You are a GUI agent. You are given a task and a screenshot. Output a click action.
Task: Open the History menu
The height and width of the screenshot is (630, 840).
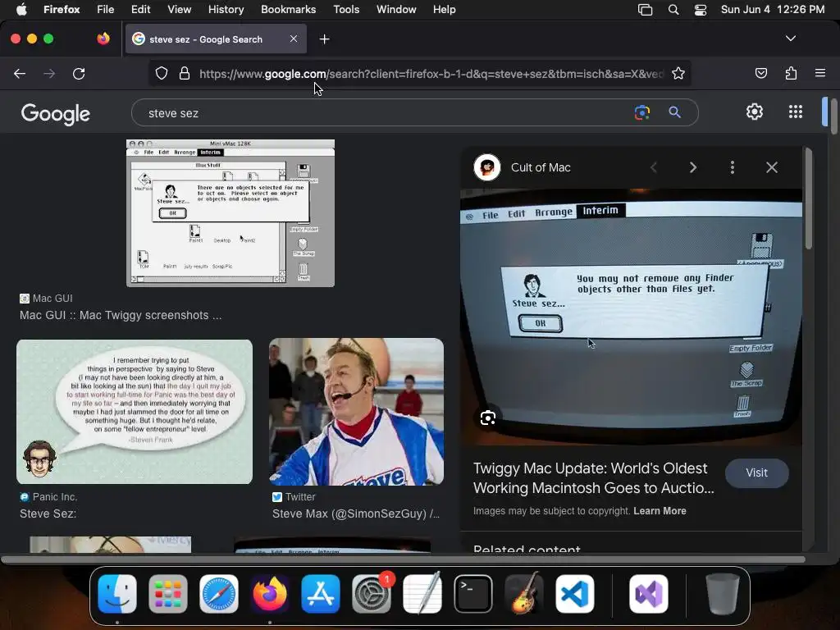pyautogui.click(x=226, y=9)
